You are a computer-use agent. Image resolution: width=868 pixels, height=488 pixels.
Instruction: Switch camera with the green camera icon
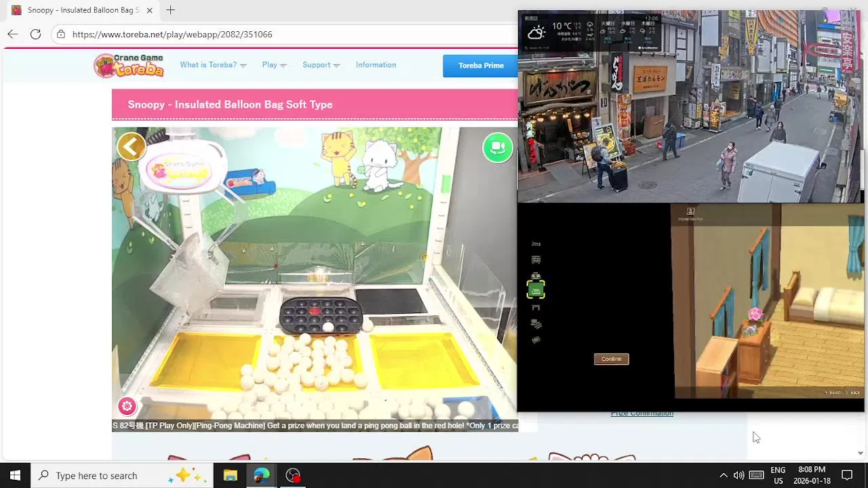tap(498, 148)
